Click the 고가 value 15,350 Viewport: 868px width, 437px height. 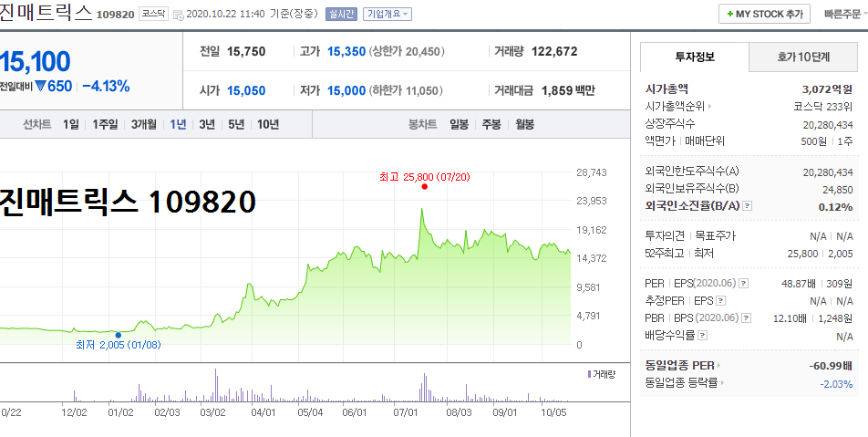[x=346, y=51]
